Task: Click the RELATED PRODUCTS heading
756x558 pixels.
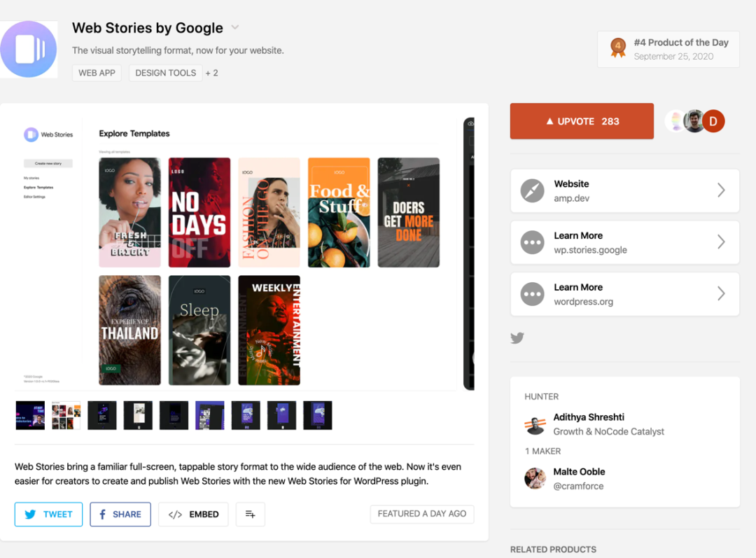Action: [553, 550]
